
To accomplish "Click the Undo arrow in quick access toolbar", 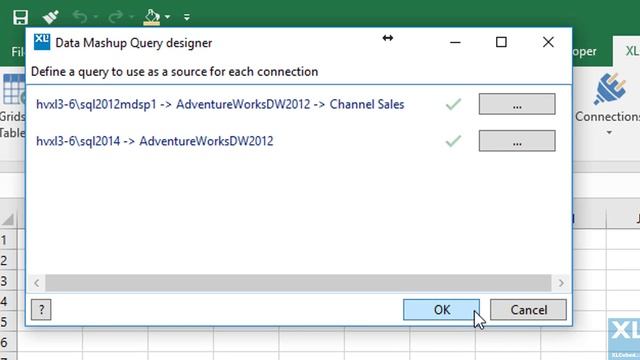I will click(x=80, y=17).
